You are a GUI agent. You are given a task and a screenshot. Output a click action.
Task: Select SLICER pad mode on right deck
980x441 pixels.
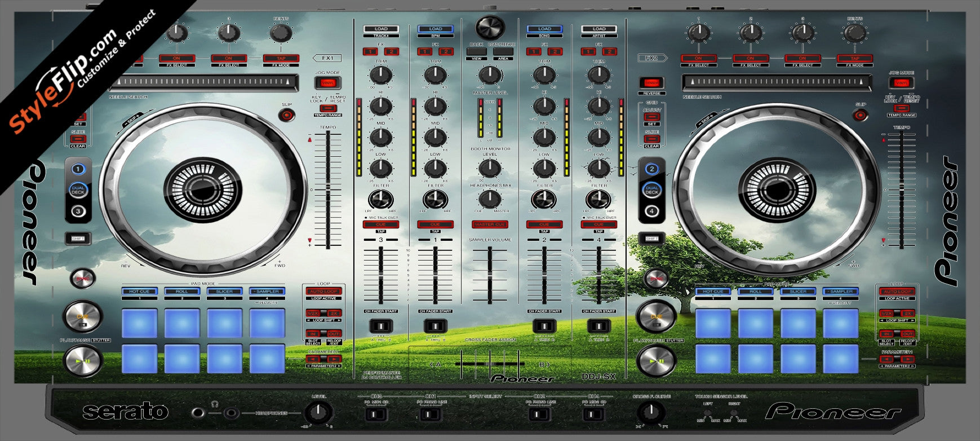click(x=798, y=292)
